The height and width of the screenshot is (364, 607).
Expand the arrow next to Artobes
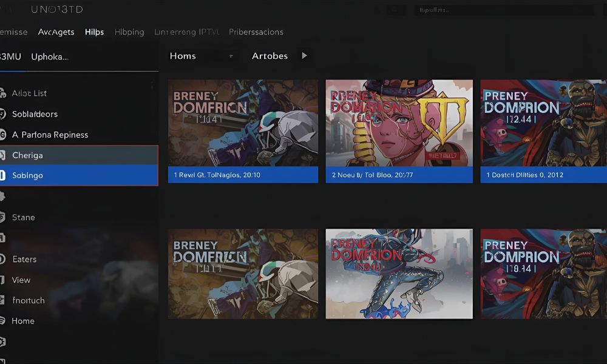[304, 56]
